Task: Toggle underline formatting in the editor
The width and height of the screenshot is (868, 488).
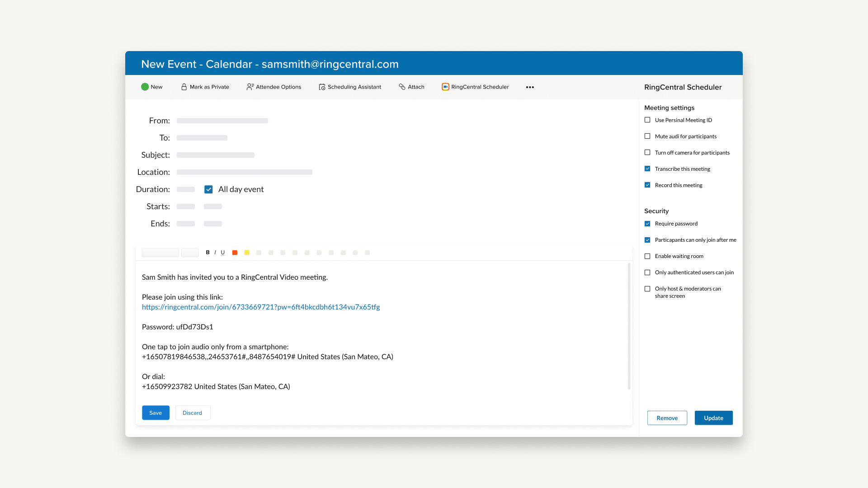Action: pos(222,253)
